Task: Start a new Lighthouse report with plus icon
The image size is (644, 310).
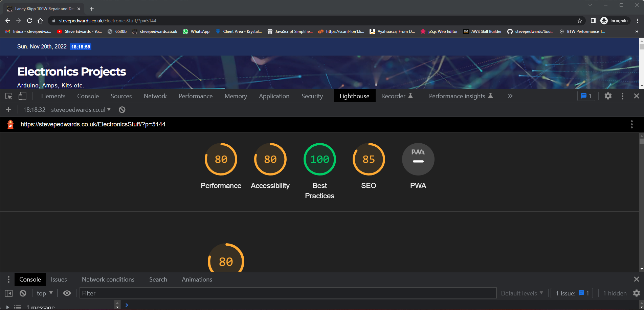Action: coord(8,110)
